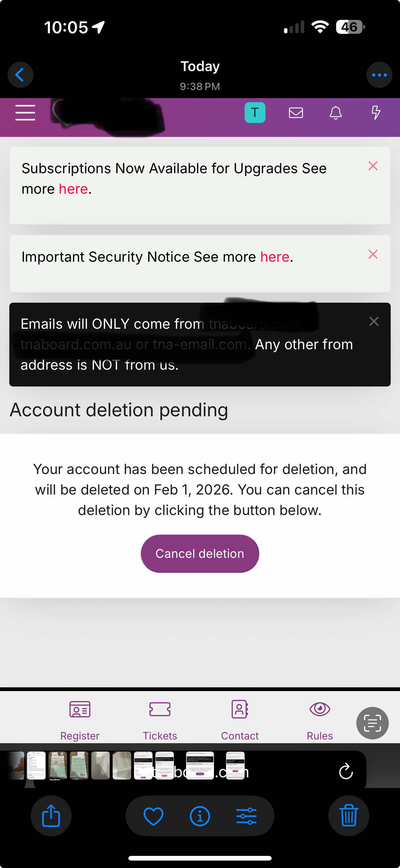This screenshot has height=868, width=400.
Task: Follow the 'here' link in Security Notice
Action: [275, 257]
